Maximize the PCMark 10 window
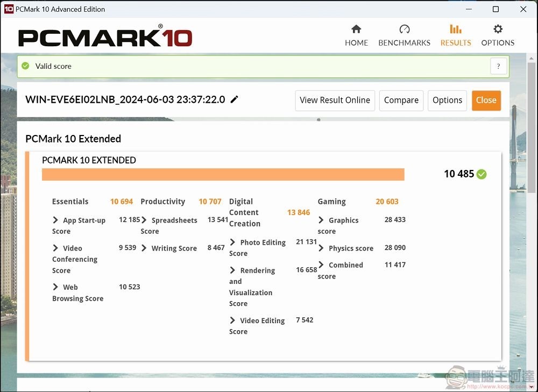 point(495,9)
